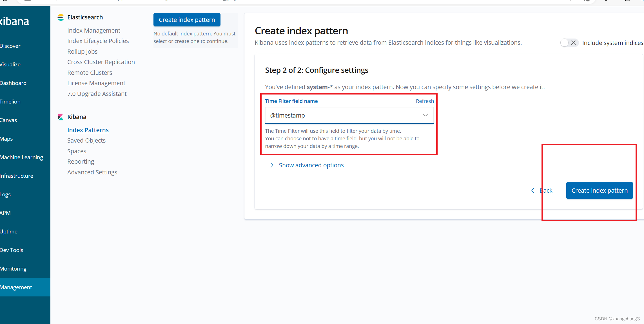The image size is (644, 324).
Task: Click the 'Step 2 of 2: Configure settings' heading
Action: click(317, 70)
